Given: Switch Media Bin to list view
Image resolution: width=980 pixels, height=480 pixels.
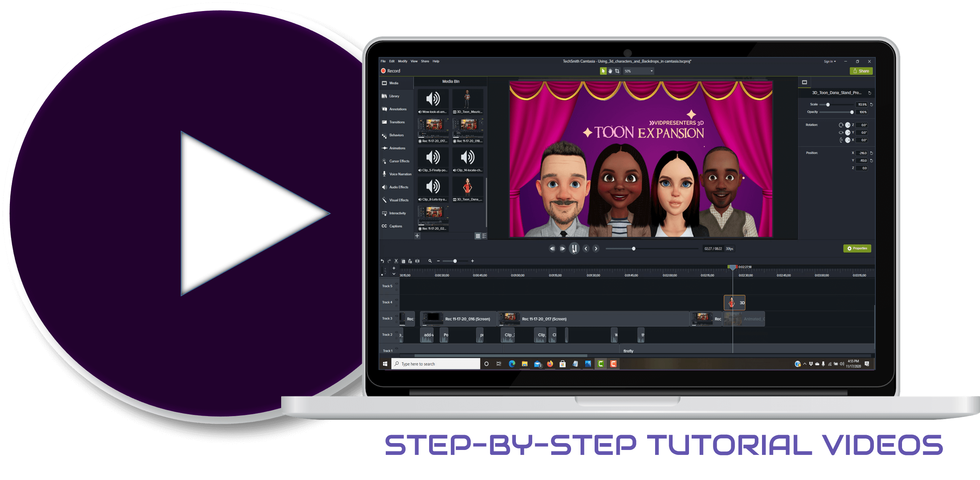Looking at the screenshot, I should click(x=484, y=236).
